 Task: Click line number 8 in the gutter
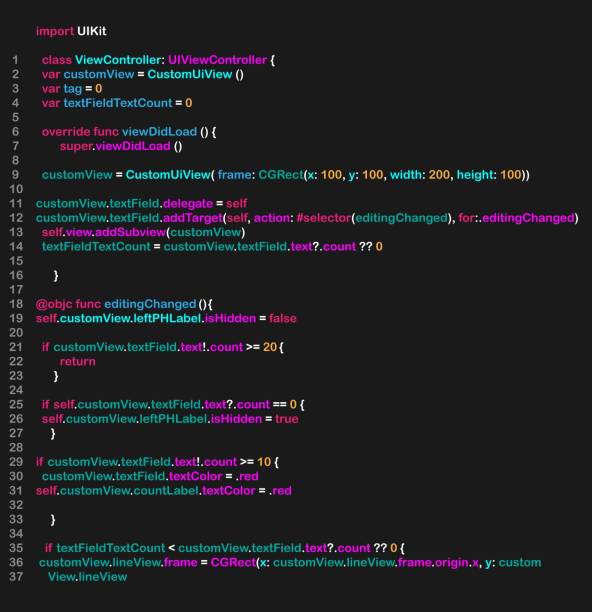click(x=15, y=160)
